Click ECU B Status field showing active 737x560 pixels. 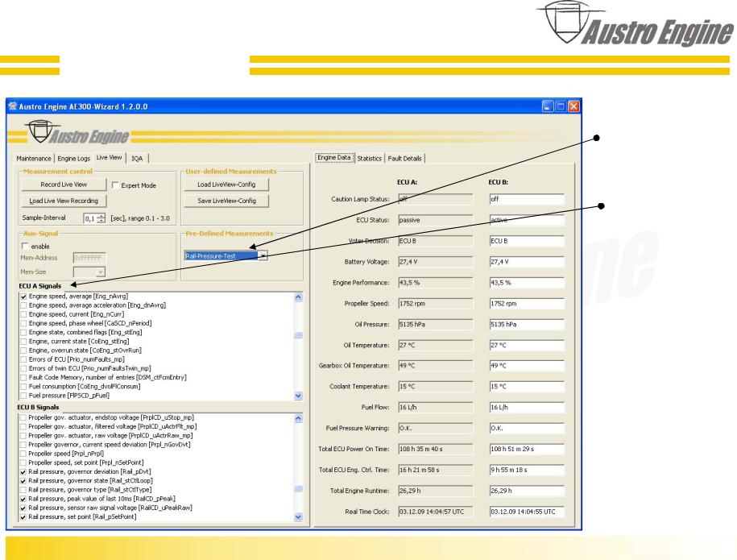click(527, 220)
